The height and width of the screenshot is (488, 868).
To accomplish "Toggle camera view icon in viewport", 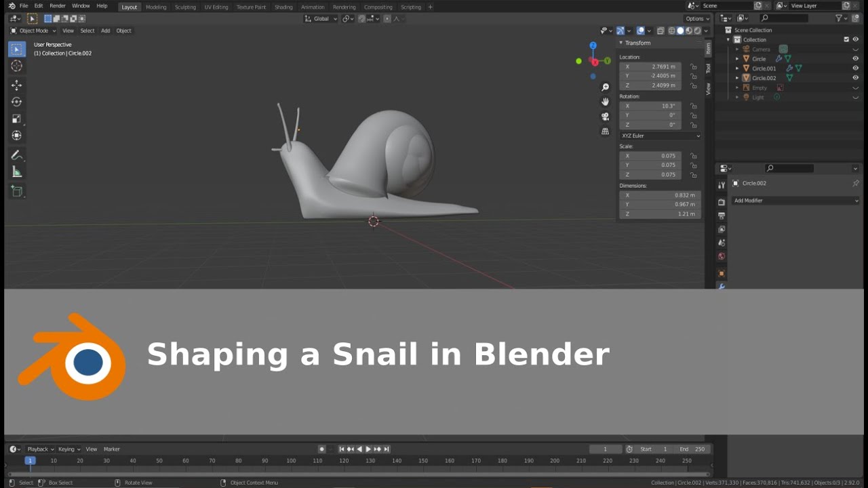I will pyautogui.click(x=606, y=117).
